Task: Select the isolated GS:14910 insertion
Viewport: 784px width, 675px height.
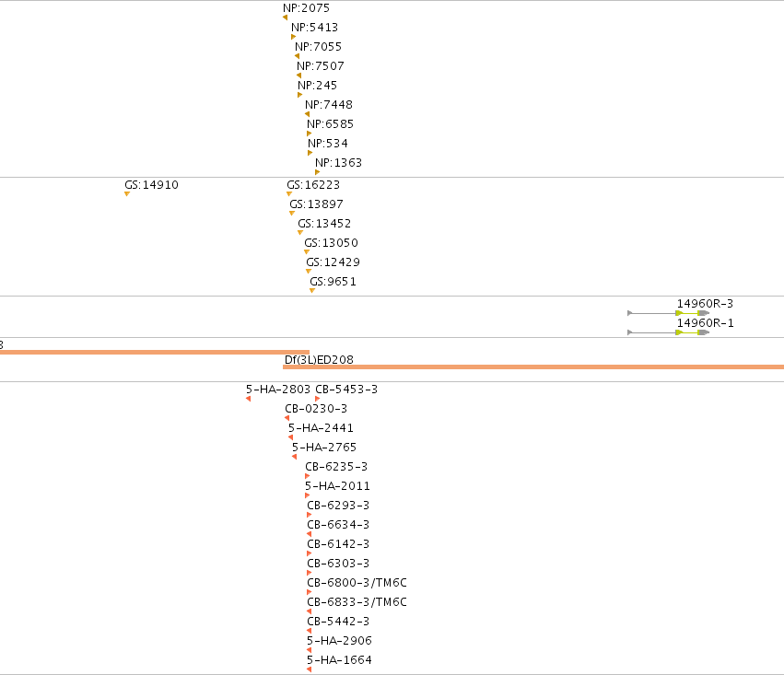Action: click(x=151, y=185)
